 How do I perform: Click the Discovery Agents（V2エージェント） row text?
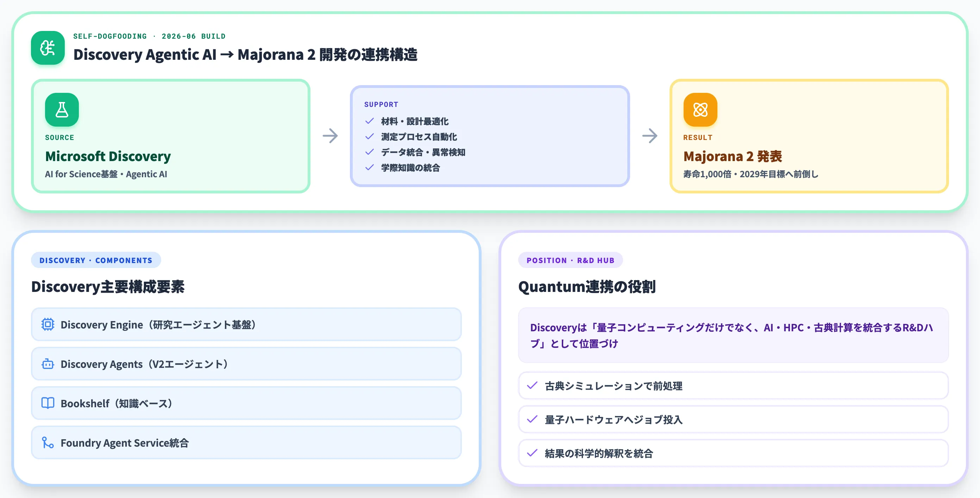(x=144, y=364)
